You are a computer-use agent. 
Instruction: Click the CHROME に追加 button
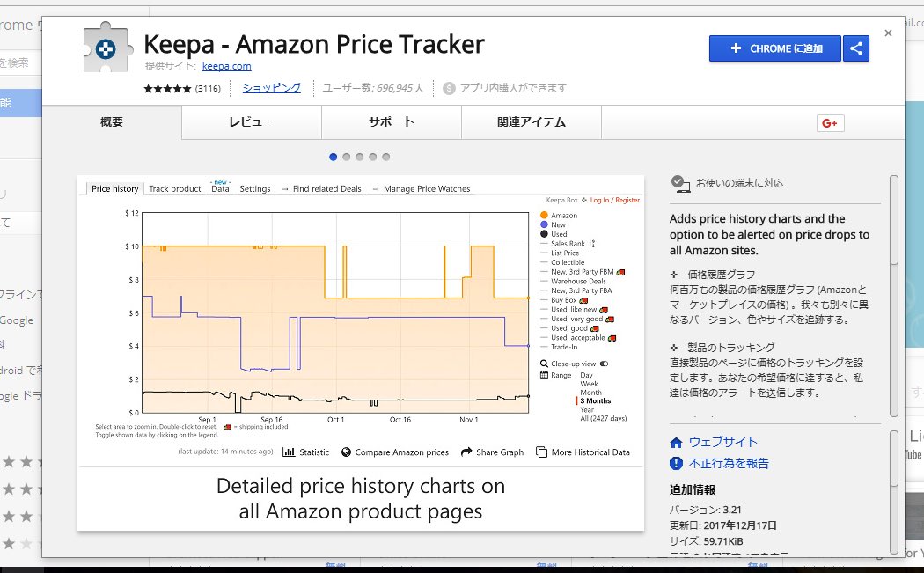(775, 48)
